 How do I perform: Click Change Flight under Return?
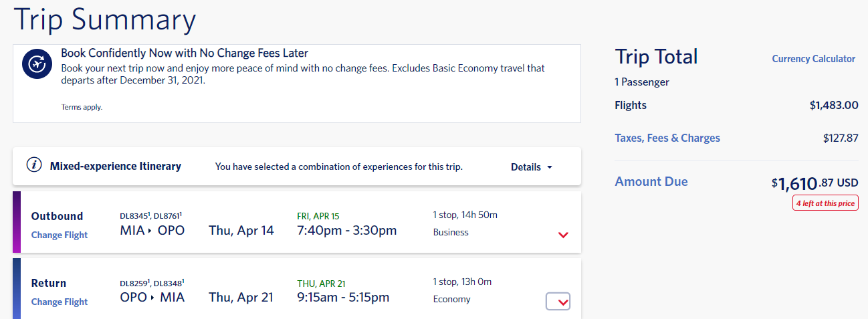[x=60, y=302]
